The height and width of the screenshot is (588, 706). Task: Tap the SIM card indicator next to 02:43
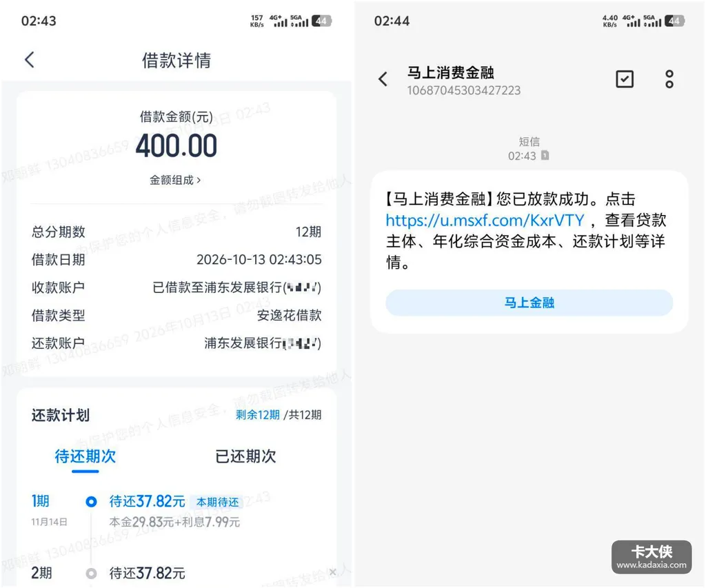coord(545,155)
